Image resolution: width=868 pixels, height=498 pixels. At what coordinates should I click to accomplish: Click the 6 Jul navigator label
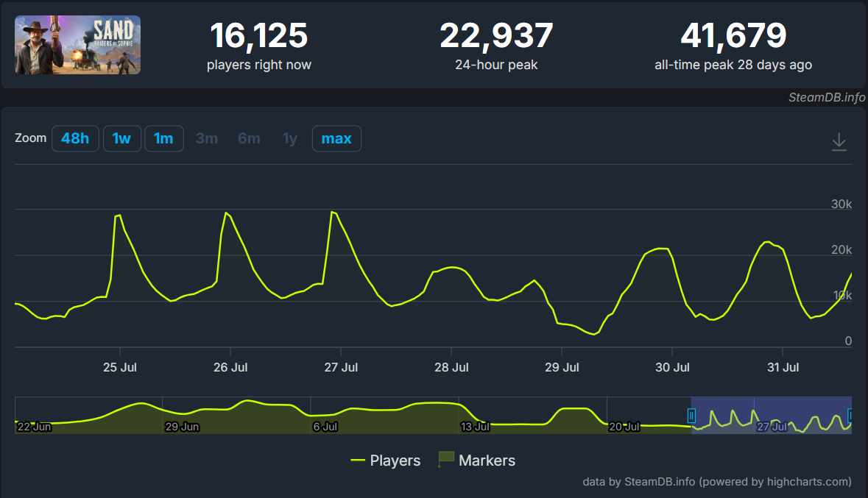tap(325, 427)
